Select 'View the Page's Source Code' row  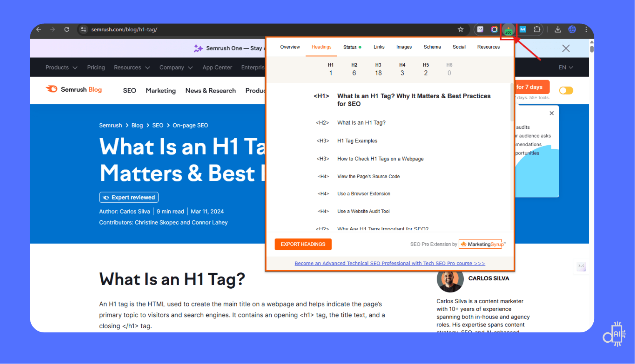coord(368,177)
